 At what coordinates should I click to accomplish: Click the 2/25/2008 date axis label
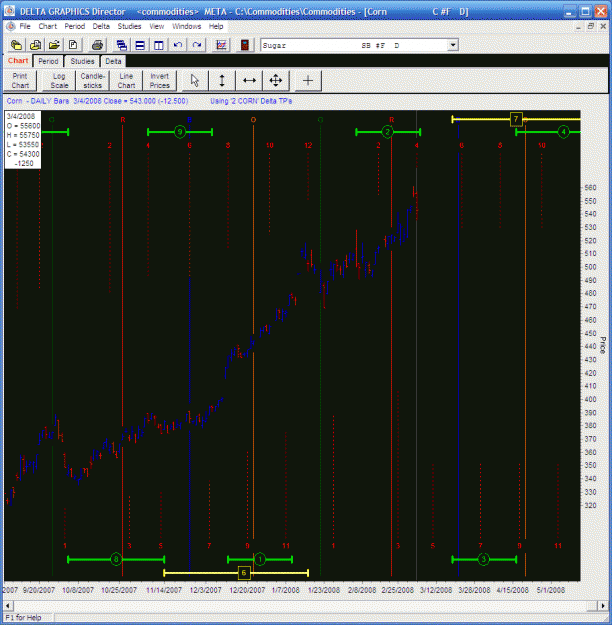[398, 590]
